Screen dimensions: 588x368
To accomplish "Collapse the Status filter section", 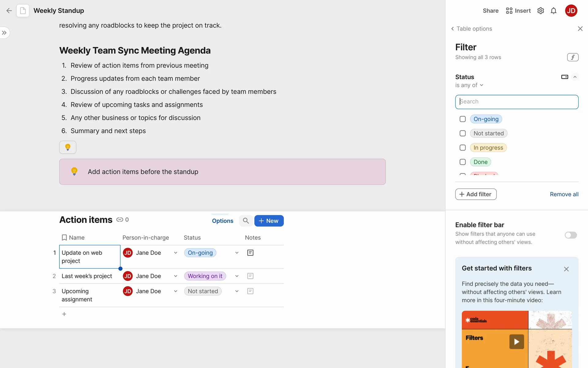I will click(x=575, y=77).
